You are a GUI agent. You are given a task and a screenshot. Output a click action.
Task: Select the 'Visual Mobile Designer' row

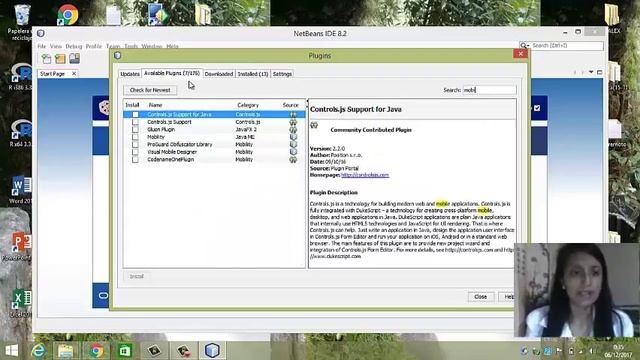coord(214,152)
